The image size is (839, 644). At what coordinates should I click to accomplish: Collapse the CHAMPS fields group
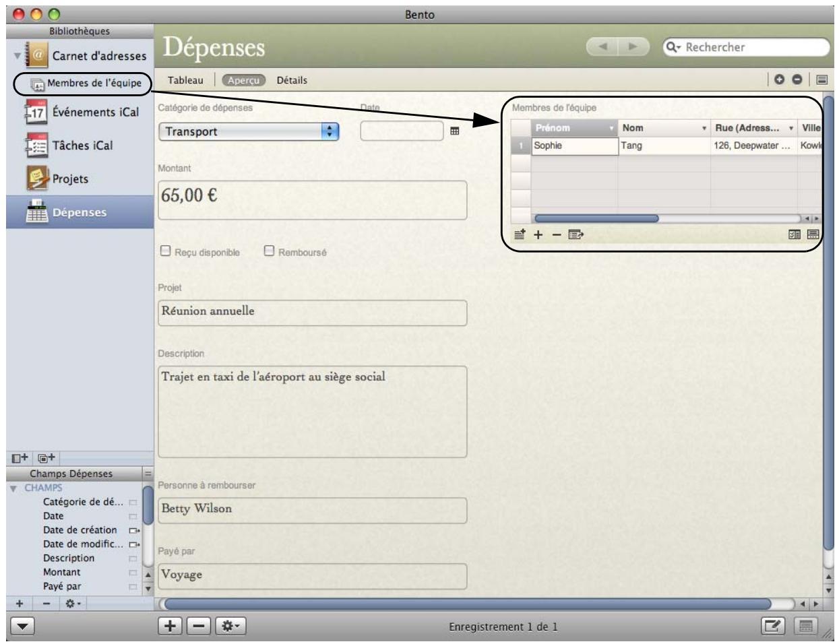pyautogui.click(x=13, y=488)
